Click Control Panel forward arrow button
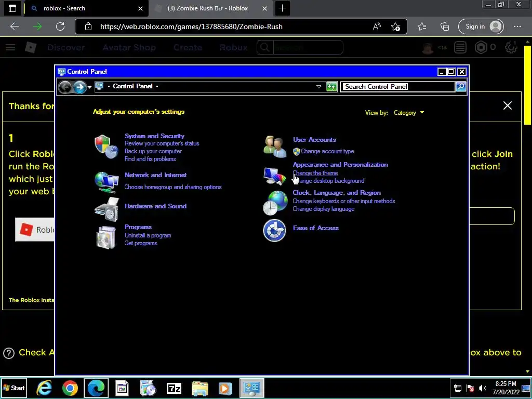This screenshot has height=399, width=532. tap(79, 87)
